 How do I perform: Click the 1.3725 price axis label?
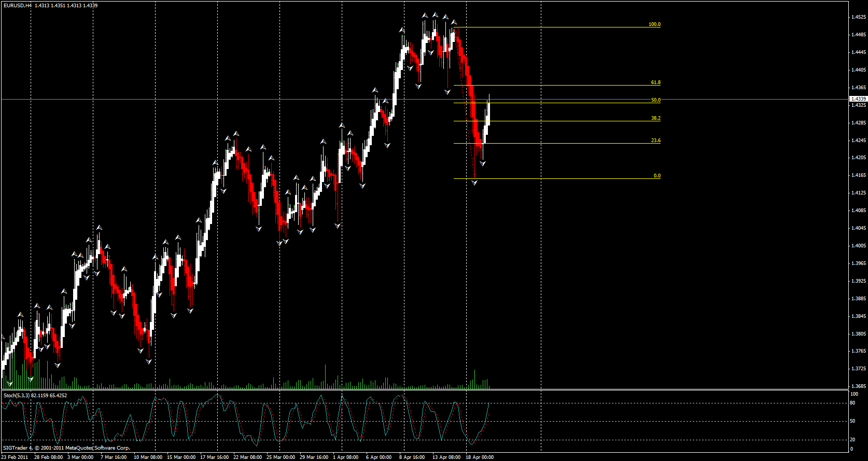[859, 369]
